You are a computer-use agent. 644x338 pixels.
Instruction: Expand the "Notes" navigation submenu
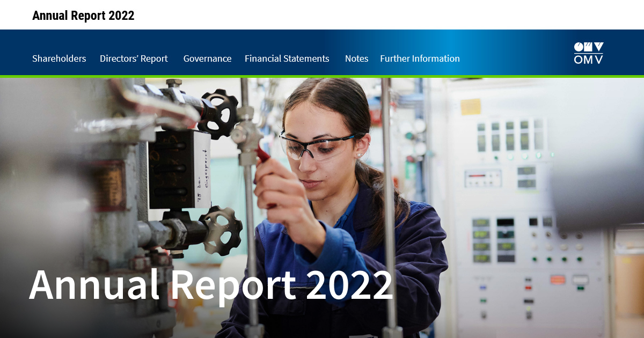[356, 58]
